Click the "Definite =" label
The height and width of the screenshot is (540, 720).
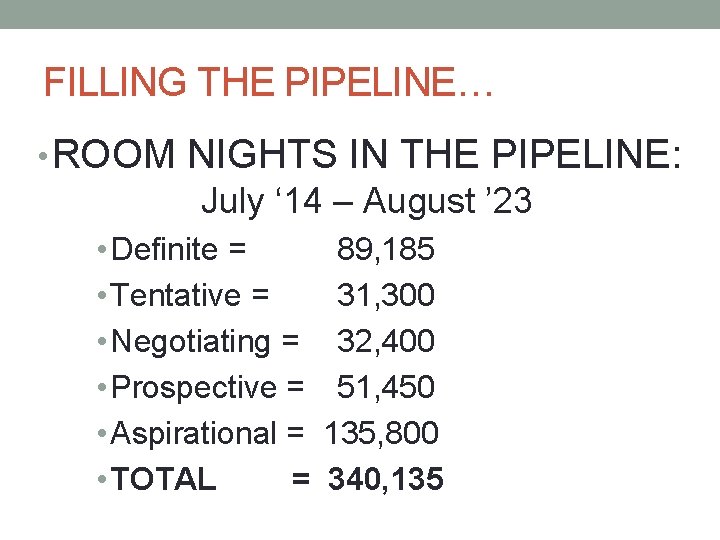pyautogui.click(x=180, y=249)
